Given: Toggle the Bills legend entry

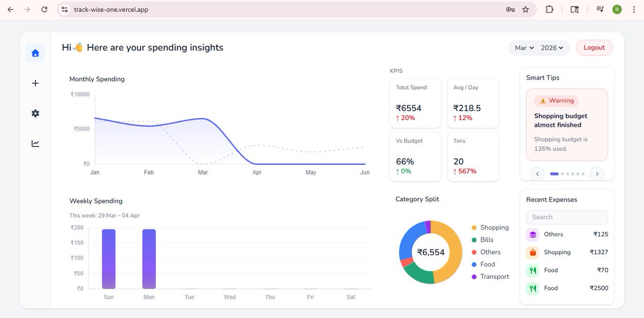Looking at the screenshot, I should click(482, 240).
